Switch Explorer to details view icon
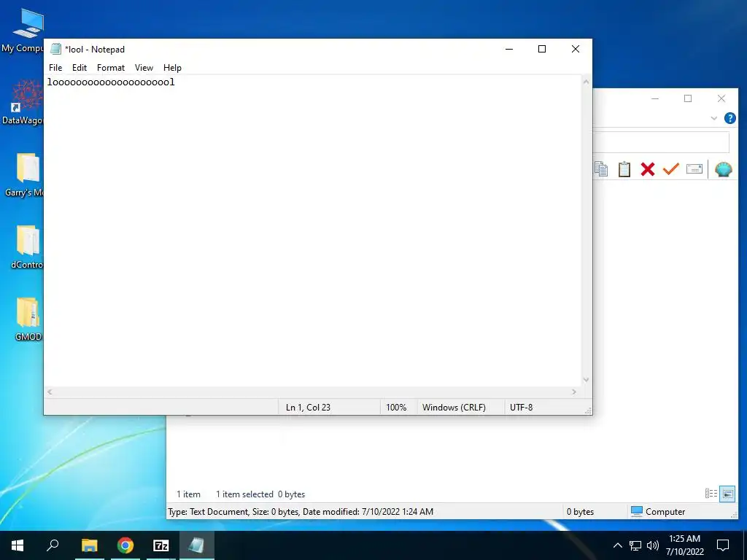The image size is (747, 560). pyautogui.click(x=711, y=494)
